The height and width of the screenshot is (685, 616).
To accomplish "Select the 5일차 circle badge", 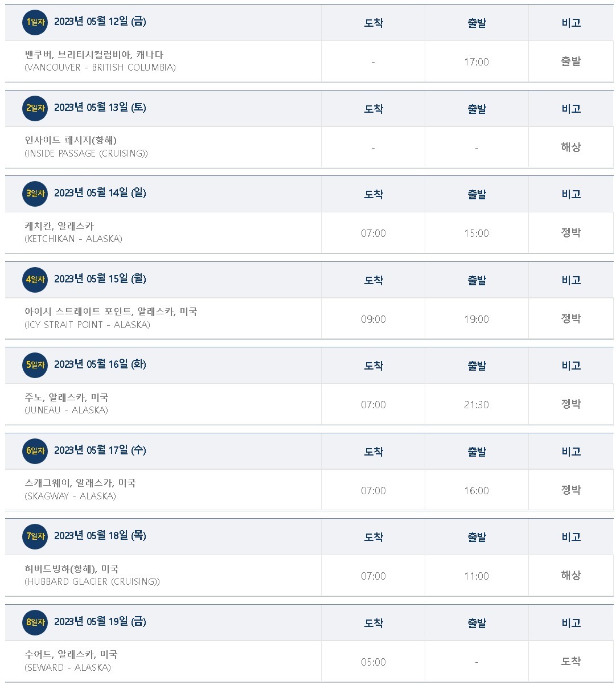I will pos(35,365).
